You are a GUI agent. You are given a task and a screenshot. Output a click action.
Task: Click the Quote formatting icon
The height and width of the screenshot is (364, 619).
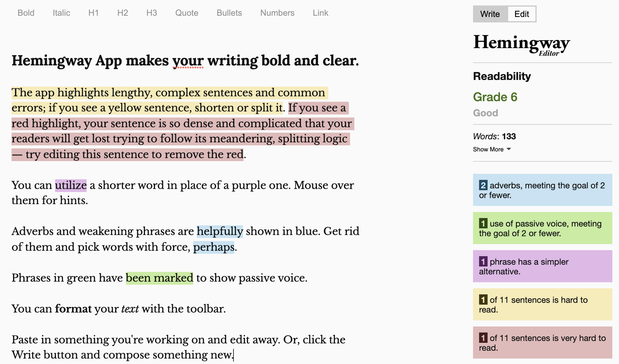(186, 12)
